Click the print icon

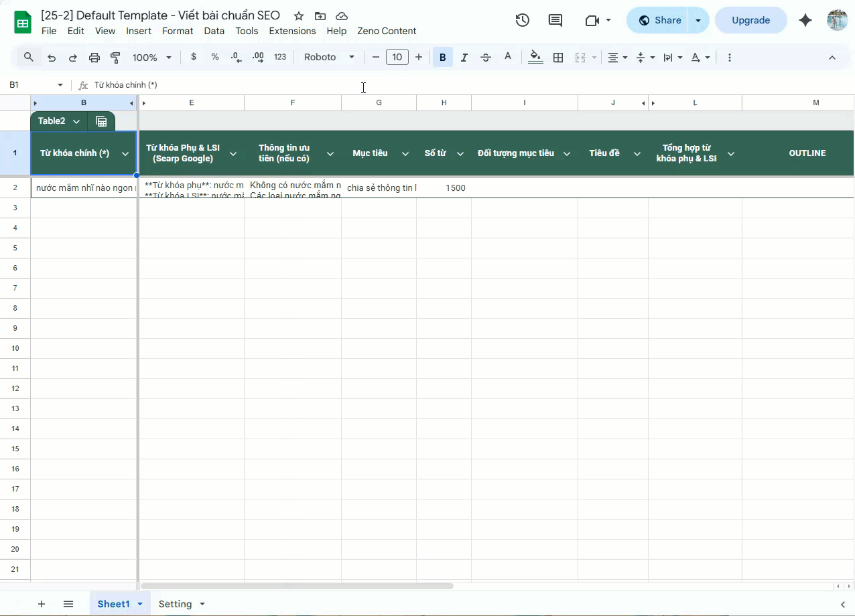(x=94, y=58)
